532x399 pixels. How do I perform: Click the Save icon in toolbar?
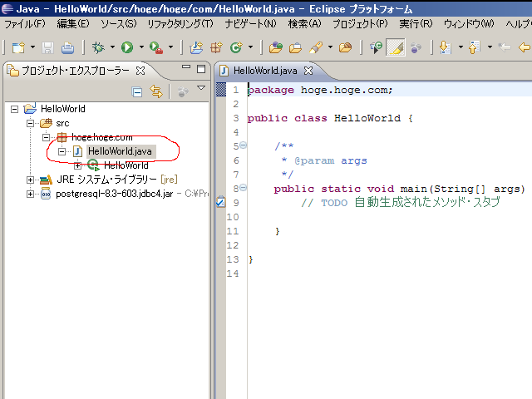coord(47,48)
